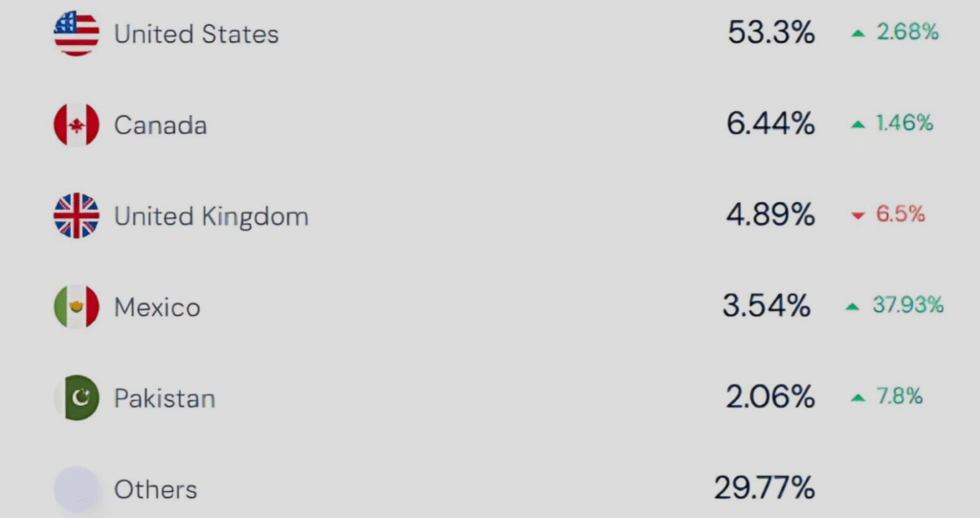Open the Mexico country entry
980x518 pixels.
157,307
